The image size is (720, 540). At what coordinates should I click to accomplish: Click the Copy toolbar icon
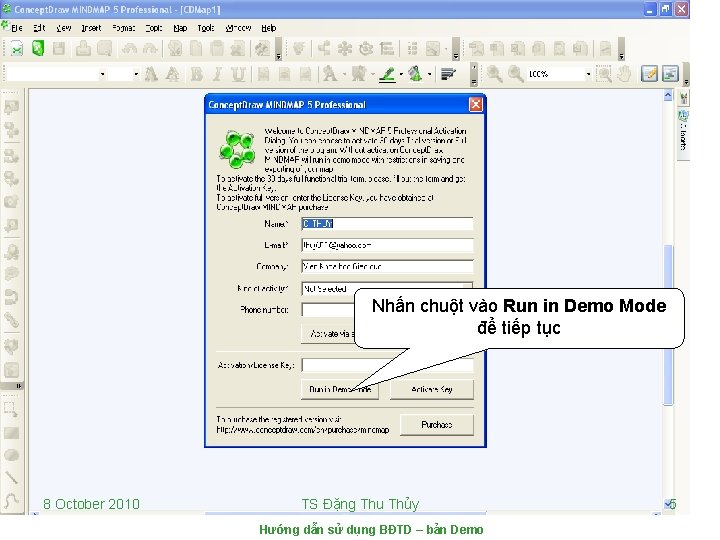[196, 48]
